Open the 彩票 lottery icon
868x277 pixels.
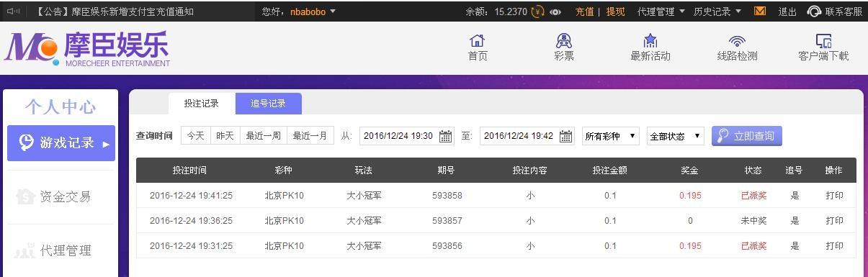click(563, 40)
